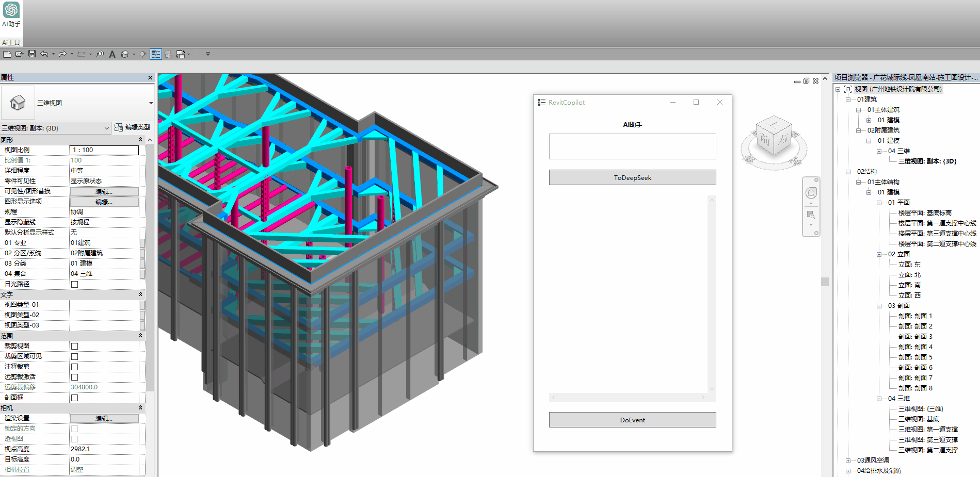The image size is (980, 477).
Task: Switch to the AI工具 ribbon tab
Action: pos(11,42)
